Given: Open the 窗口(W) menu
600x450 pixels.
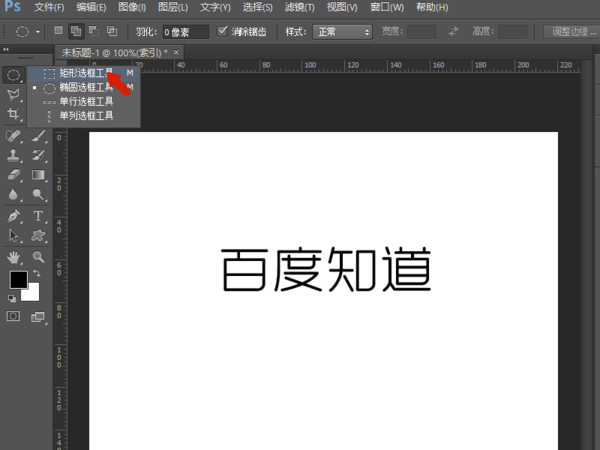Looking at the screenshot, I should pos(387,7).
